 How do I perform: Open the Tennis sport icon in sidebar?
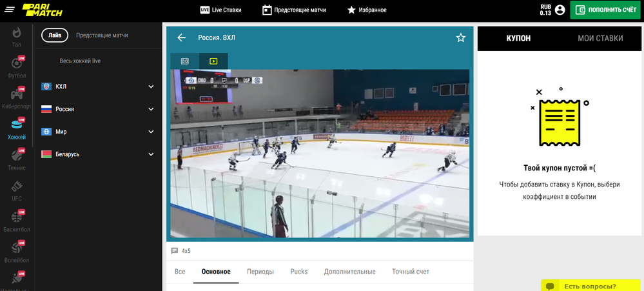point(17,158)
